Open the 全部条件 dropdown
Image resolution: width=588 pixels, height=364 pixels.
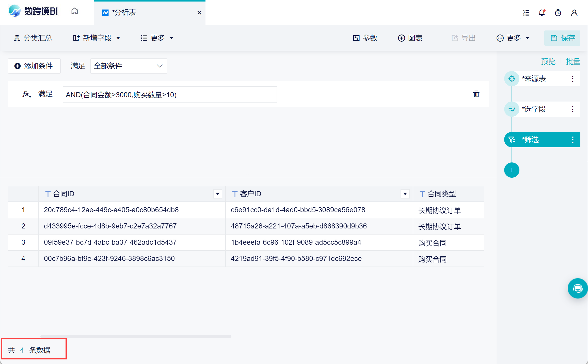pyautogui.click(x=129, y=66)
